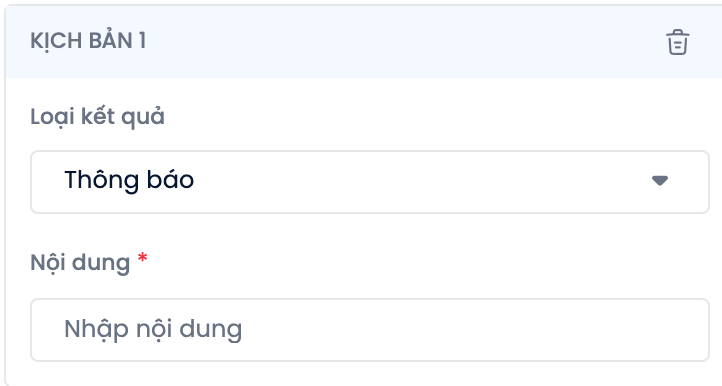Screen dimensions: 722x386
Task: Click the empty middle of the Thông báo select box
Action: click(x=414, y=182)
